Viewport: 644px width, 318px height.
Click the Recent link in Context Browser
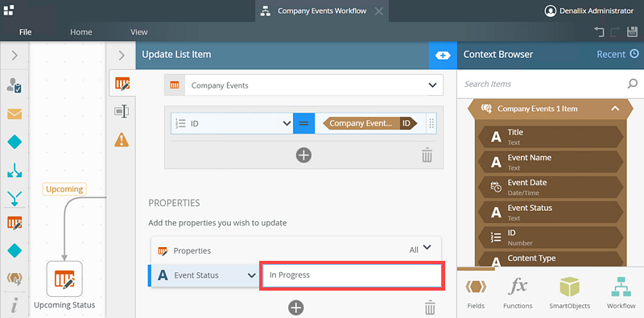pos(617,54)
